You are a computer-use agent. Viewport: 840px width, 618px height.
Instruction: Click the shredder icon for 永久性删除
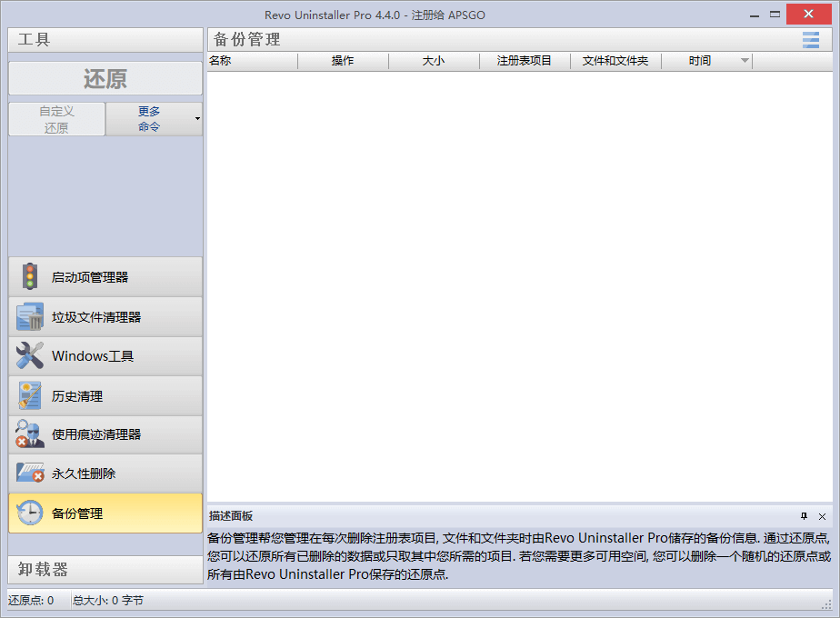pyautogui.click(x=30, y=473)
